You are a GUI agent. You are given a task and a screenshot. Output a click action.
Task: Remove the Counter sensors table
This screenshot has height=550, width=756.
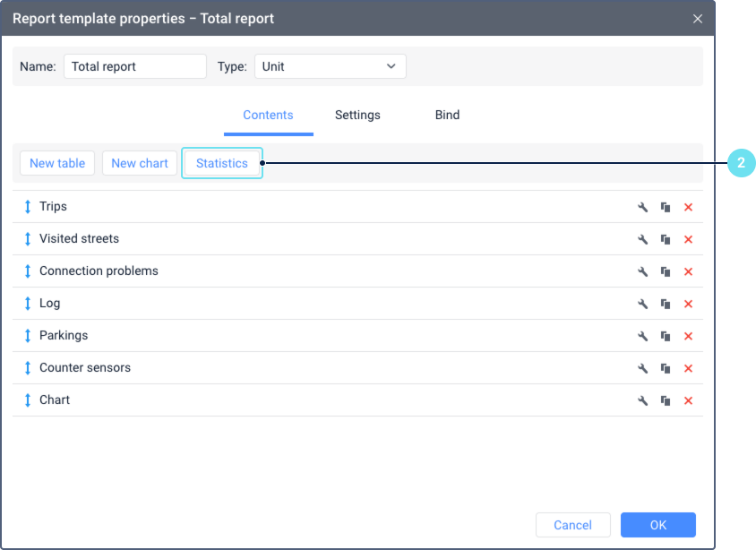pyautogui.click(x=688, y=368)
